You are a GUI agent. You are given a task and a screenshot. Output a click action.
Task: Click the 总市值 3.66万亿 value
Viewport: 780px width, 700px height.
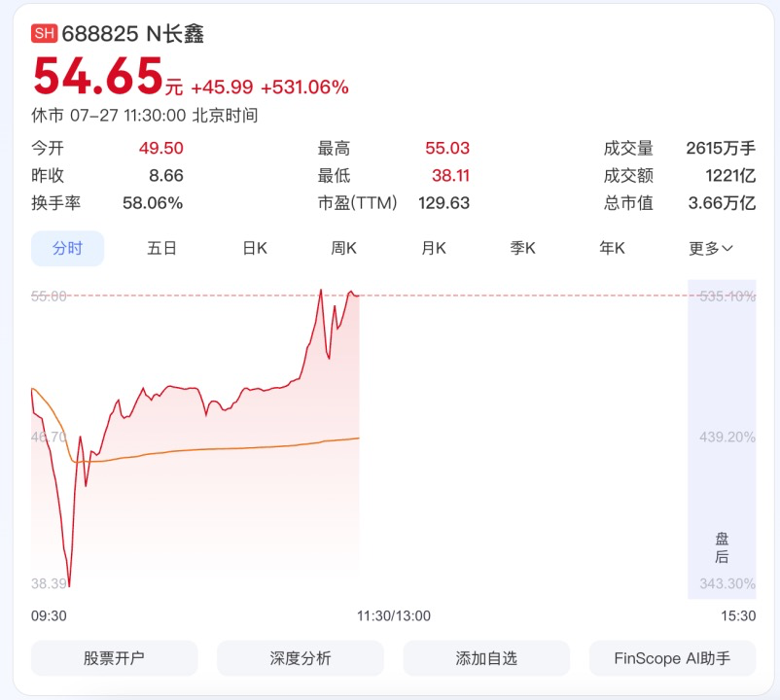click(722, 203)
